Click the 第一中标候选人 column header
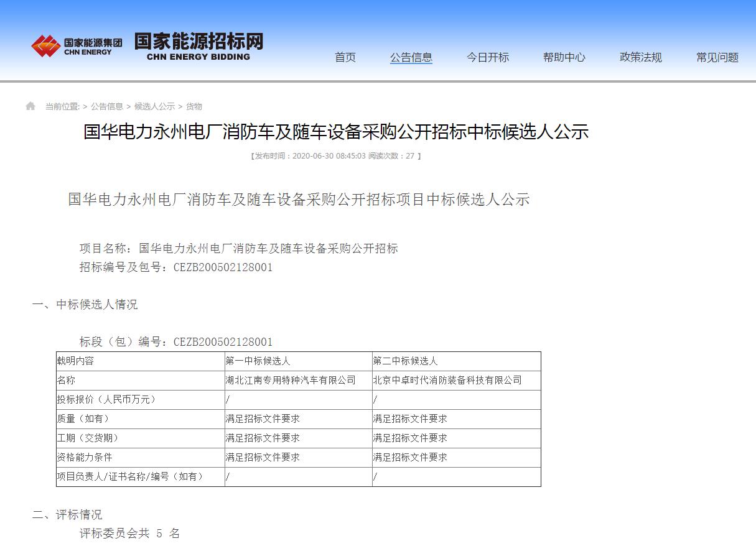The height and width of the screenshot is (546, 756). (x=258, y=361)
